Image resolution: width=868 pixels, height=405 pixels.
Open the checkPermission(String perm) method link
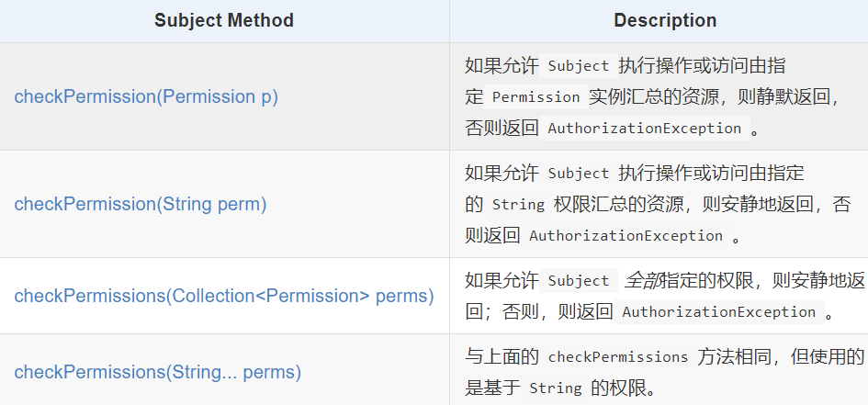coord(141,204)
